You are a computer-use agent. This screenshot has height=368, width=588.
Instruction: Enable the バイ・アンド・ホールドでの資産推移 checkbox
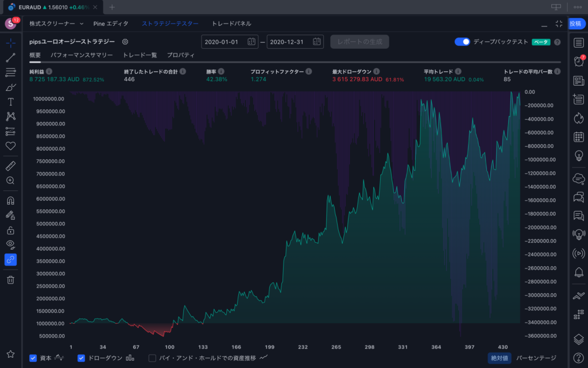tap(152, 358)
